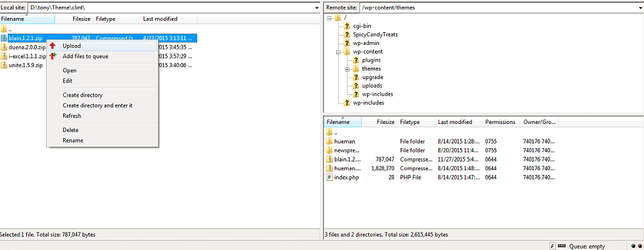Image resolution: width=644 pixels, height=250 pixels.
Task: Click the themes folder icon in tree
Action: (356, 68)
